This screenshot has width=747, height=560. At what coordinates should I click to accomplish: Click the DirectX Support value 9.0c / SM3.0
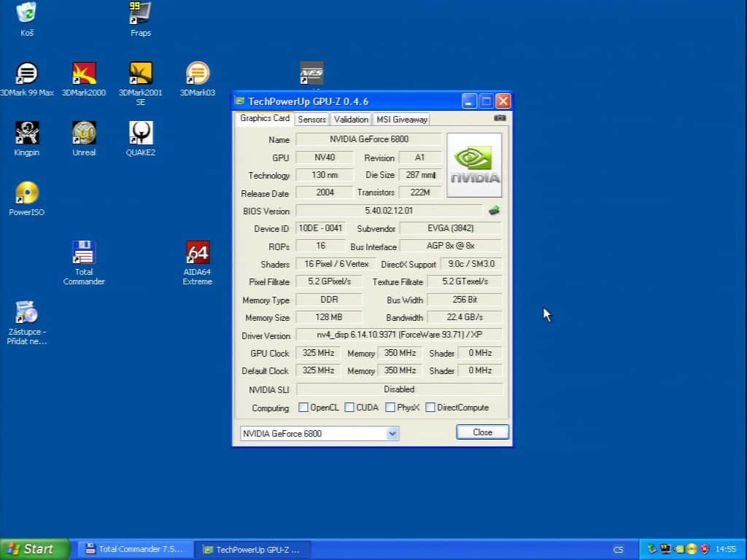[471, 263]
